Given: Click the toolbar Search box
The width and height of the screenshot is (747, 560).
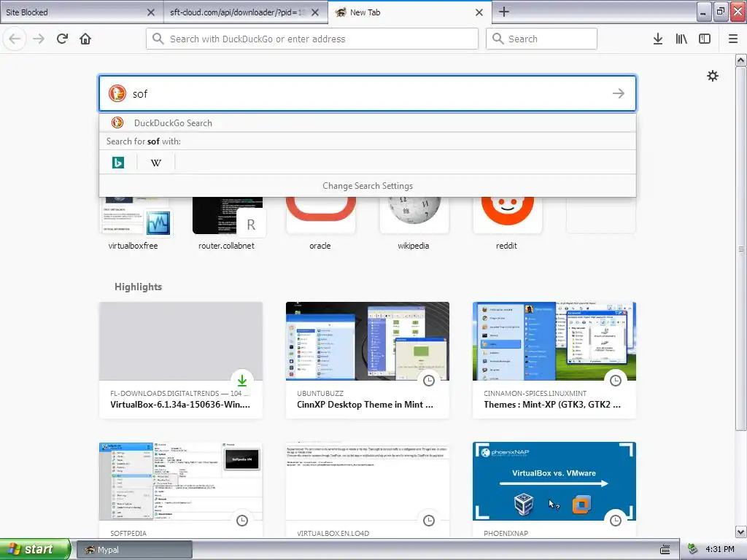Looking at the screenshot, I should (x=542, y=39).
